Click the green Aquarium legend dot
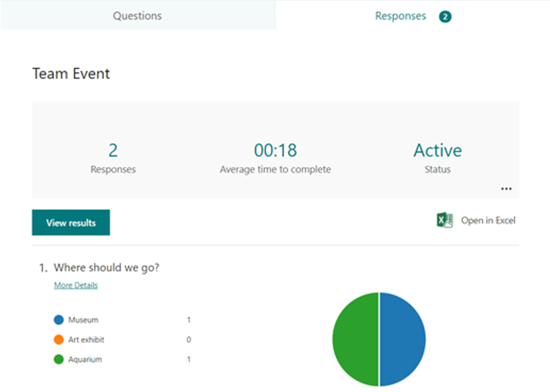Screen dimensions: 550x392 59,360
